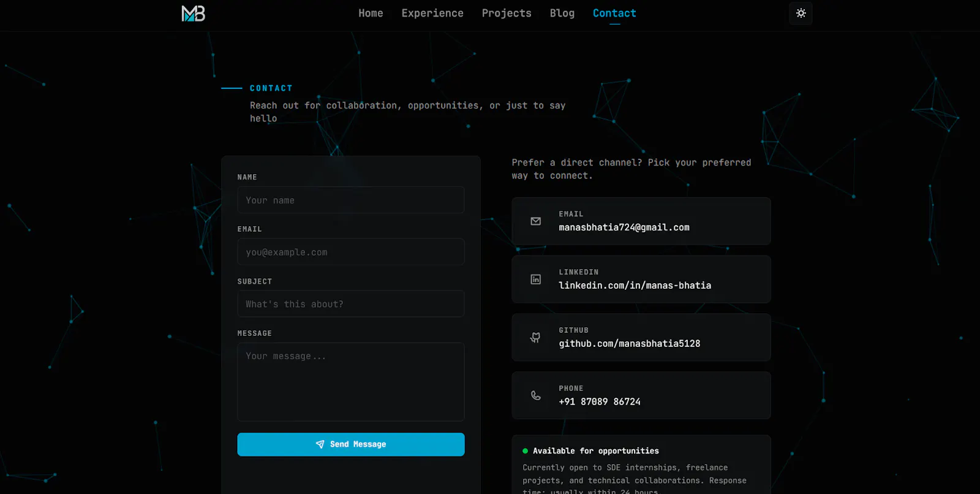
Task: Click the SUBJECT field label
Action: [x=255, y=281]
